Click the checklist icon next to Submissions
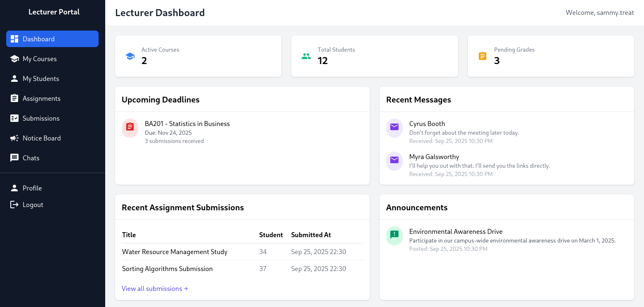The height and width of the screenshot is (307, 644). click(x=14, y=118)
